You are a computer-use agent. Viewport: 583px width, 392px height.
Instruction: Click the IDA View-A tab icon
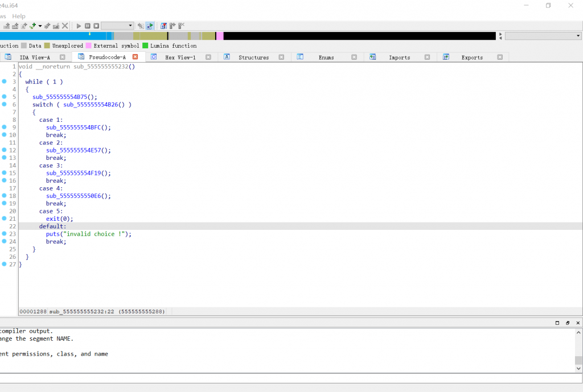click(x=8, y=57)
